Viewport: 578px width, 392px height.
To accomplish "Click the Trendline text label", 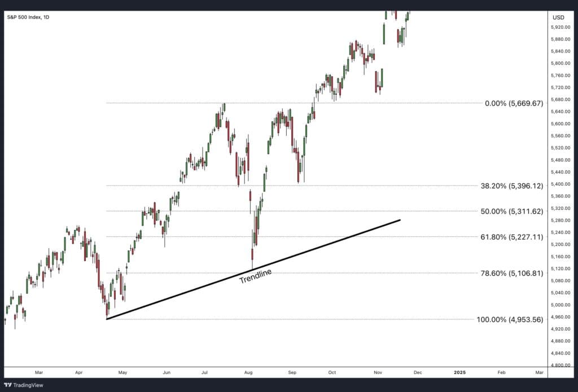I will point(256,276).
